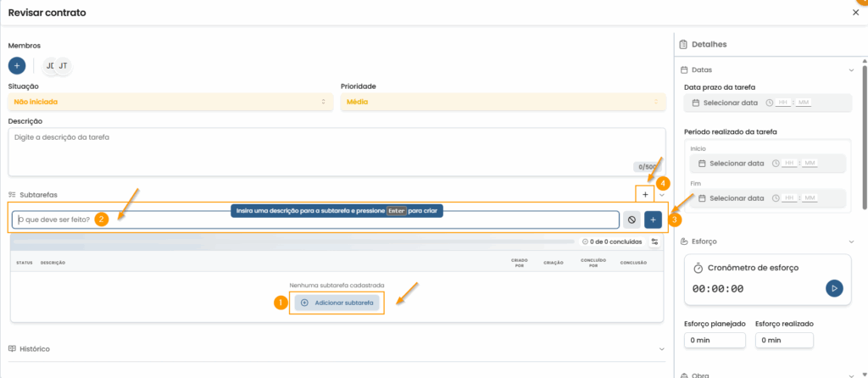Click the plus icon in Subtarefas header
The width and height of the screenshot is (868, 378).
(646, 195)
